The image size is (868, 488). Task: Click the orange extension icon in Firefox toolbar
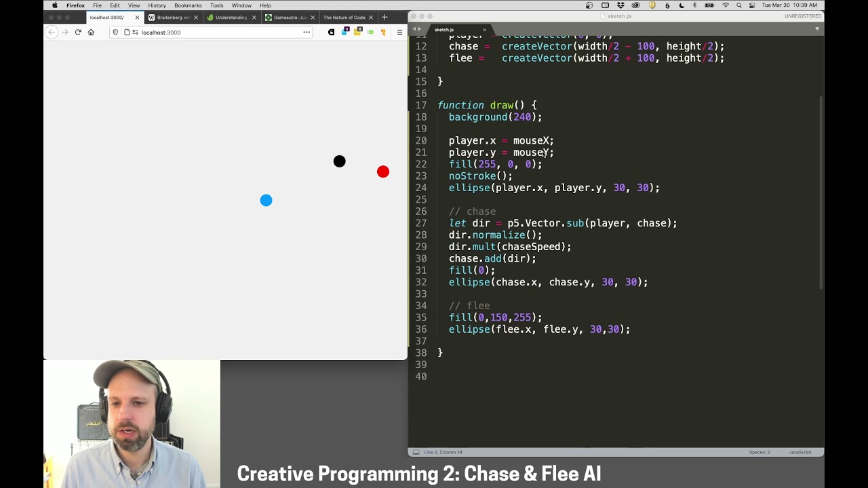(383, 32)
